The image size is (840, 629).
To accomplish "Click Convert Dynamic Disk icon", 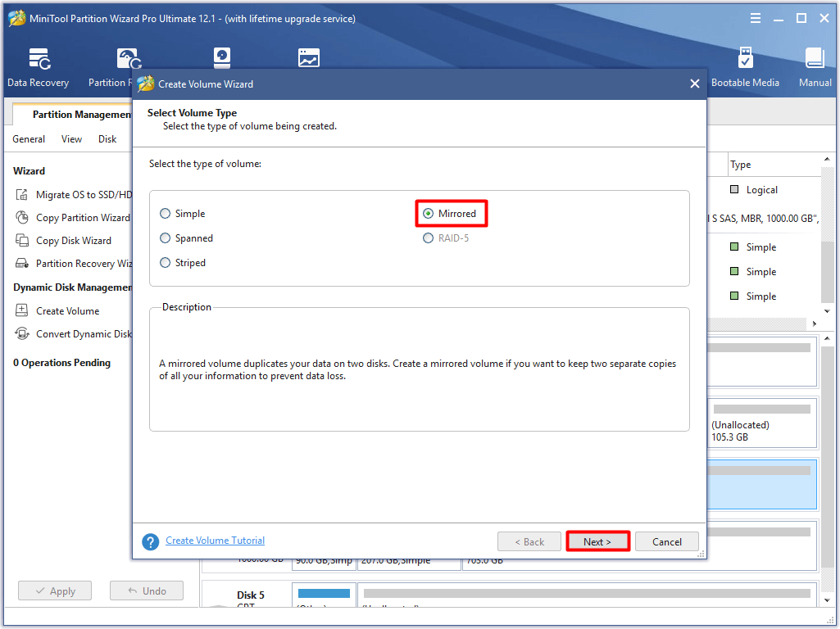I will (21, 333).
